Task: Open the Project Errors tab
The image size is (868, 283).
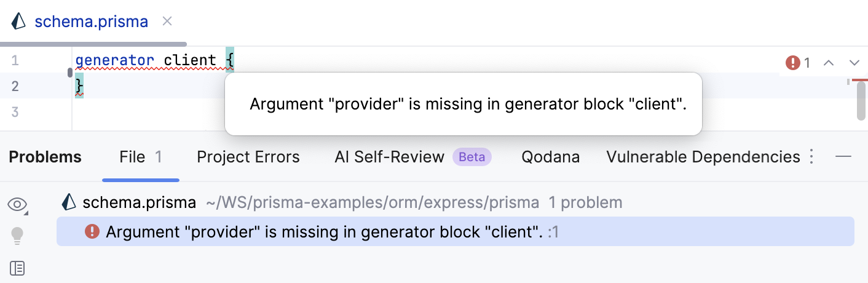Action: point(248,157)
